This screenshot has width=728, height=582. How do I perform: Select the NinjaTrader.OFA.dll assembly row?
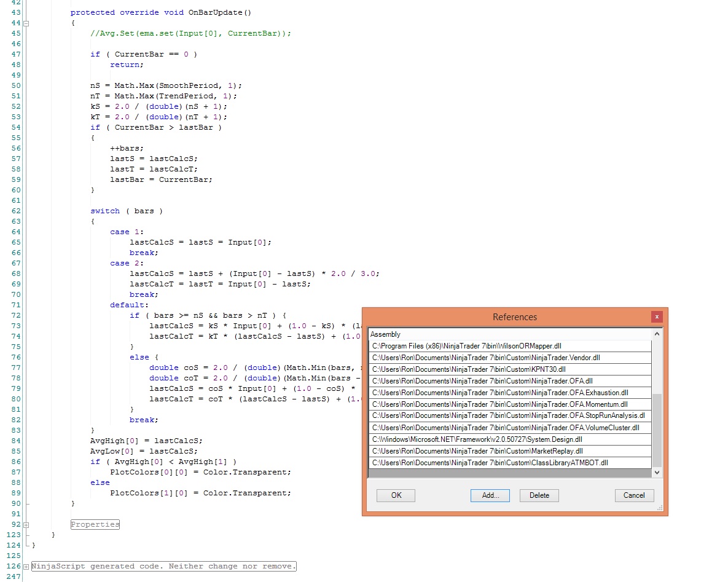509,381
